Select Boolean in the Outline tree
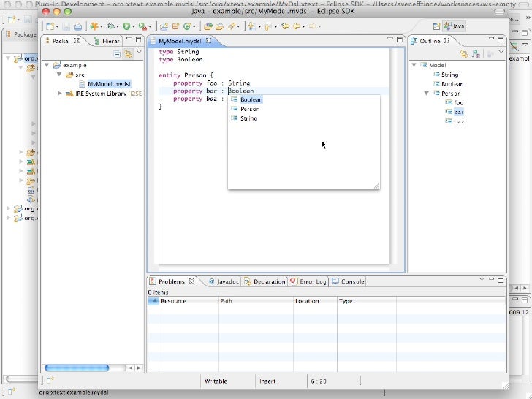The width and height of the screenshot is (532, 399). (x=452, y=84)
